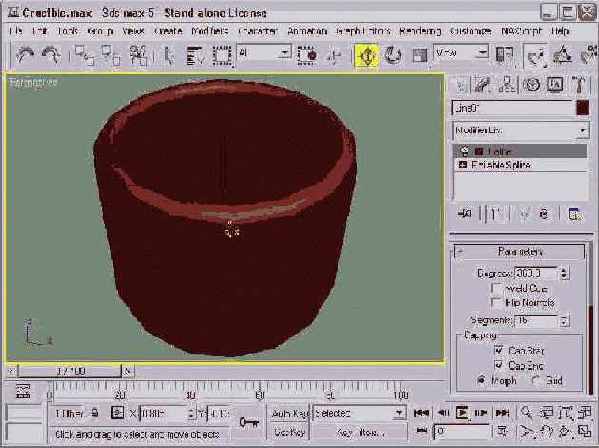Uncheck the Cap End checkbox
This screenshot has width=599, height=448.
[x=499, y=365]
